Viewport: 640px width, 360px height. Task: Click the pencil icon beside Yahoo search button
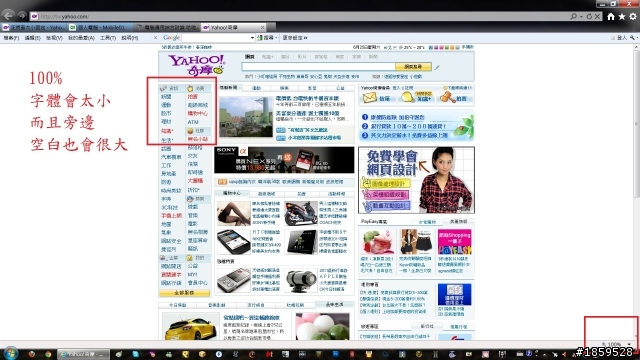pos(437,67)
